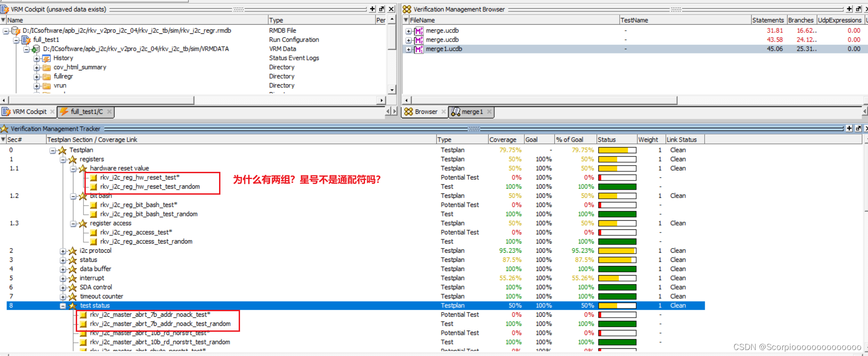
Task: Sort by the % of Goal column header
Action: [x=575, y=140]
